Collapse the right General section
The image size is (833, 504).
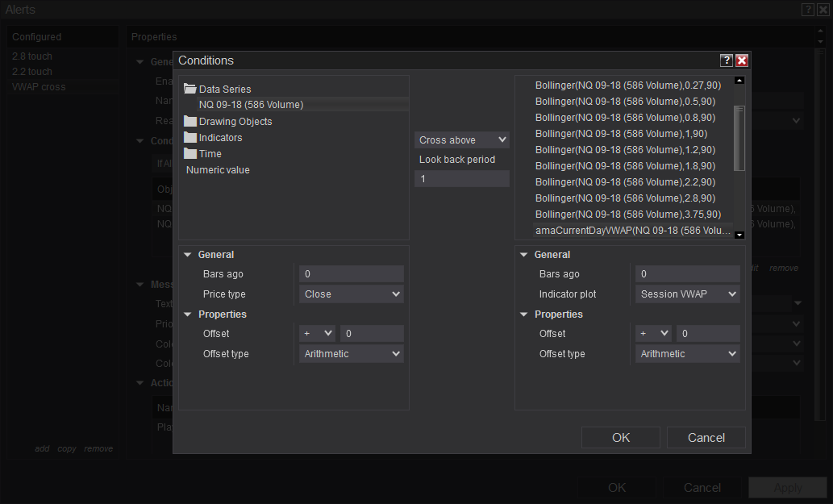[524, 255]
